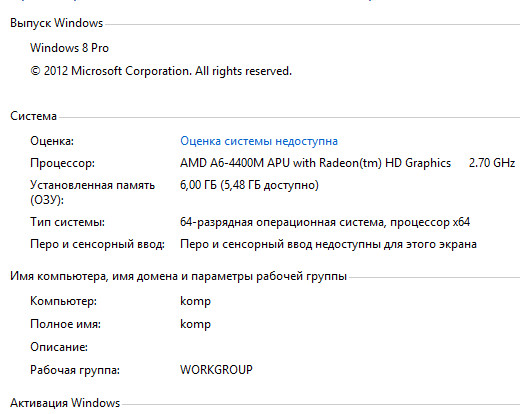Click the 'Windows 8 Pro' edition text
520x414 pixels.
pos(69,48)
